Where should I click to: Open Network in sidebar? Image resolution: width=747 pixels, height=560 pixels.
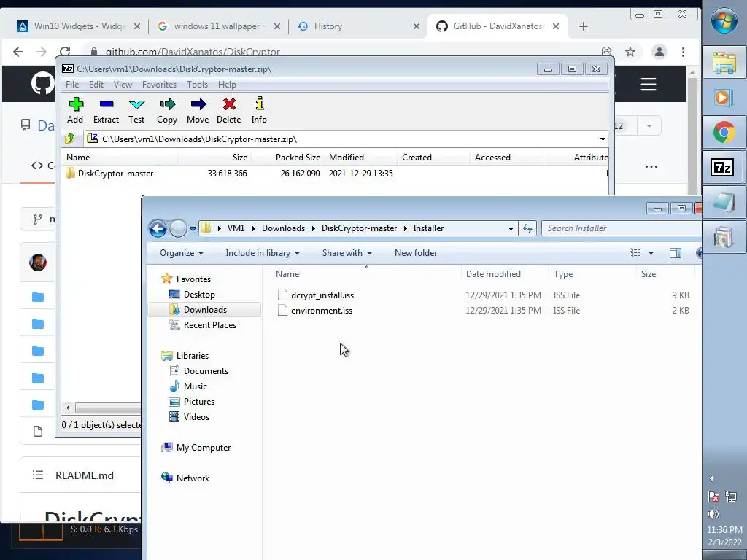(193, 478)
